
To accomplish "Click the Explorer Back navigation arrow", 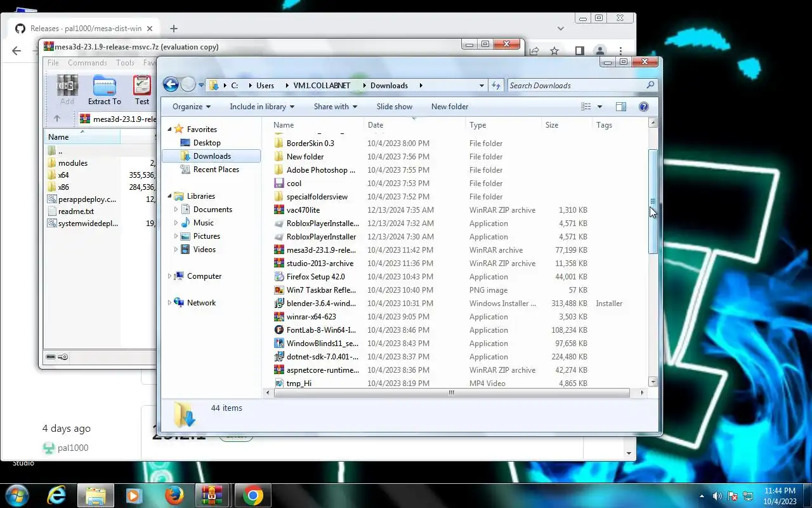I will click(x=171, y=84).
